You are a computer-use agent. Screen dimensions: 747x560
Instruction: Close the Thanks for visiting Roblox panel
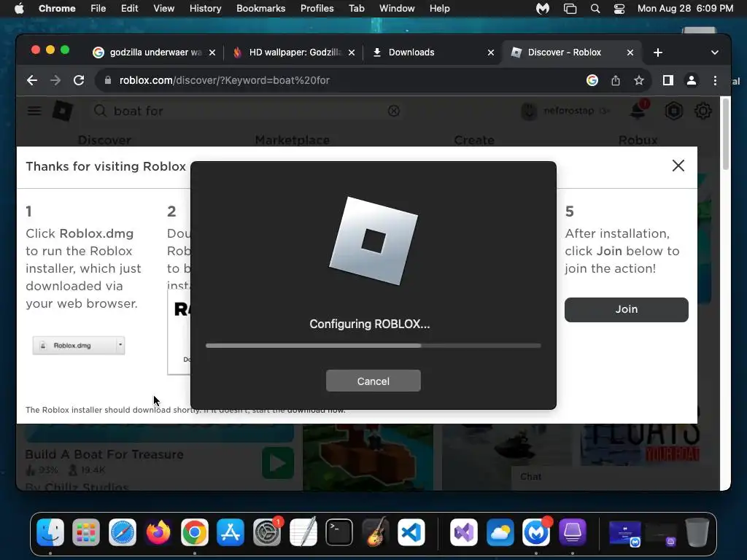pos(678,166)
